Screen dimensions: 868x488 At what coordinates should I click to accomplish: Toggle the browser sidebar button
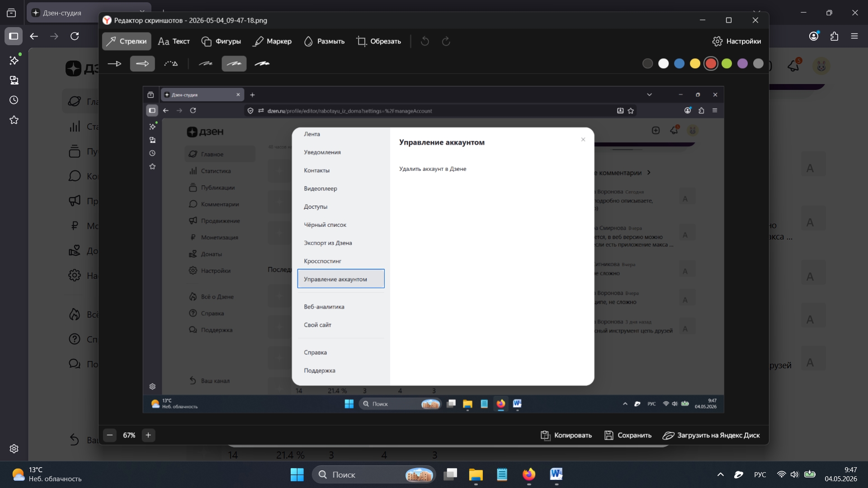[x=14, y=36]
